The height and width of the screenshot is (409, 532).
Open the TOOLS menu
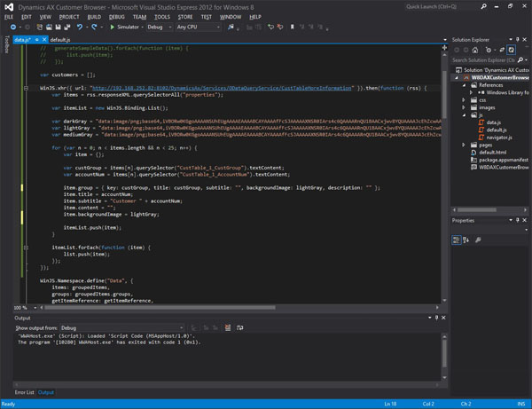tap(162, 17)
